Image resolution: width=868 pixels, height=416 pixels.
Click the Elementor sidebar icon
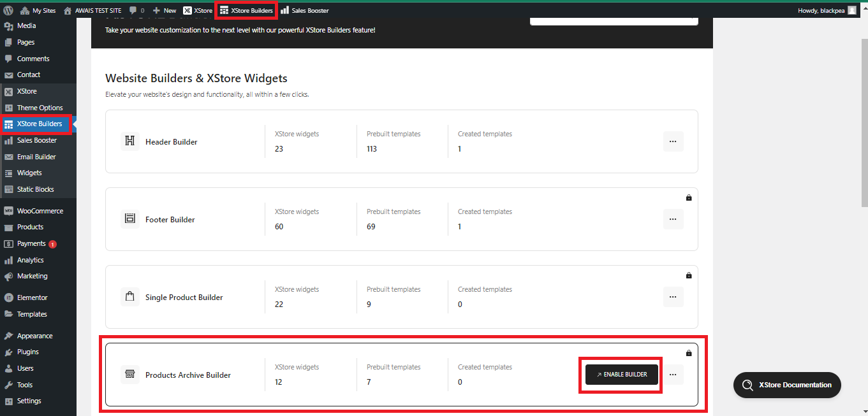(8, 298)
